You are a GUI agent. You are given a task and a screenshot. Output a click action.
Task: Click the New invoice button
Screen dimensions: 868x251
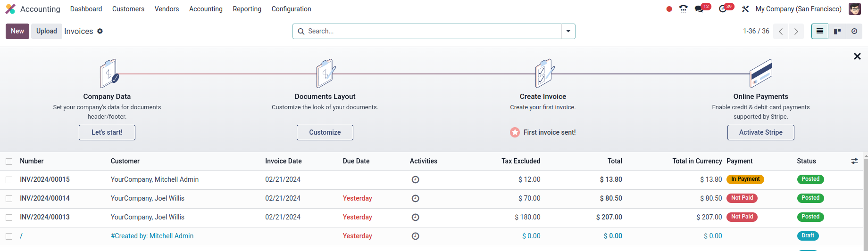pos(17,31)
